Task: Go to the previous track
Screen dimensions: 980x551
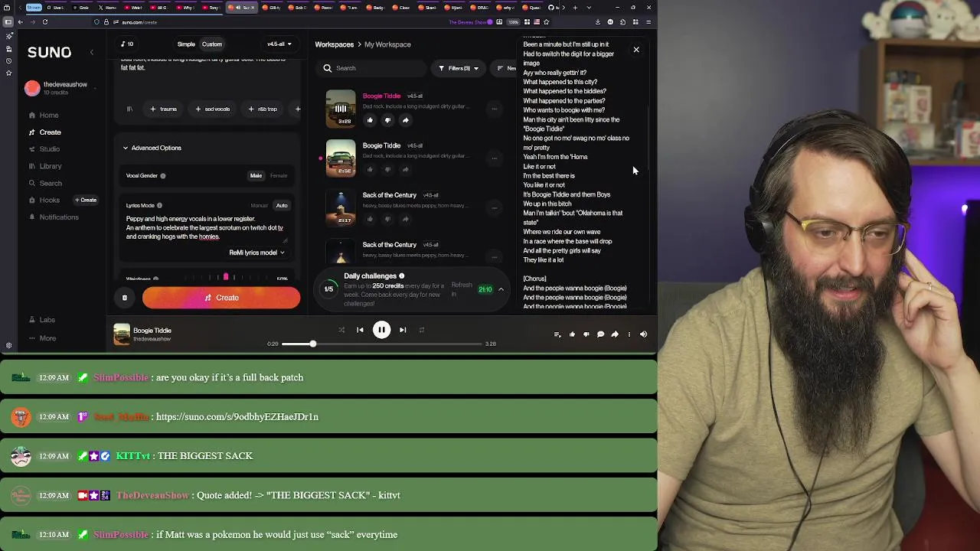Action: [x=360, y=330]
